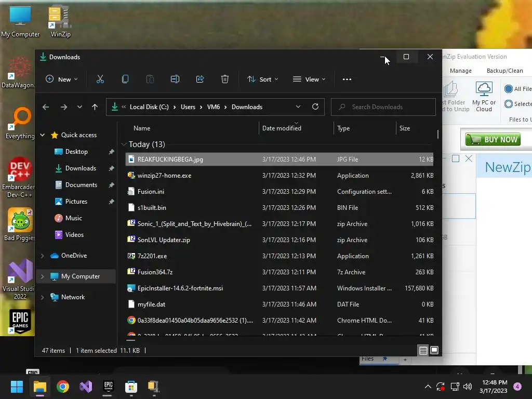
Task: Click the volume icon in system tray
Action: pyautogui.click(x=467, y=387)
